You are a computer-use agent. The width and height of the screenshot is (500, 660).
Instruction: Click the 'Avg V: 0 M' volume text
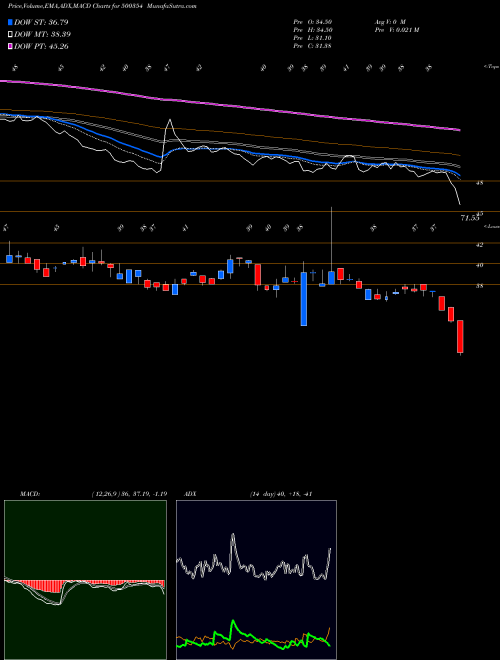(389, 22)
